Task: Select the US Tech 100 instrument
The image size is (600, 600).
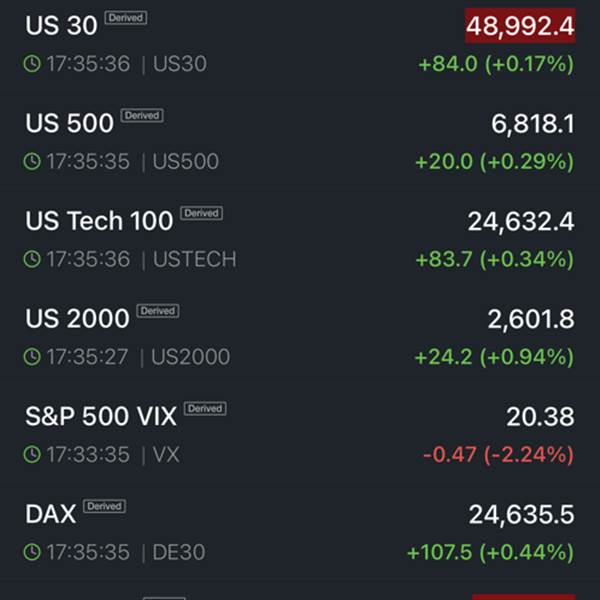Action: point(98,222)
